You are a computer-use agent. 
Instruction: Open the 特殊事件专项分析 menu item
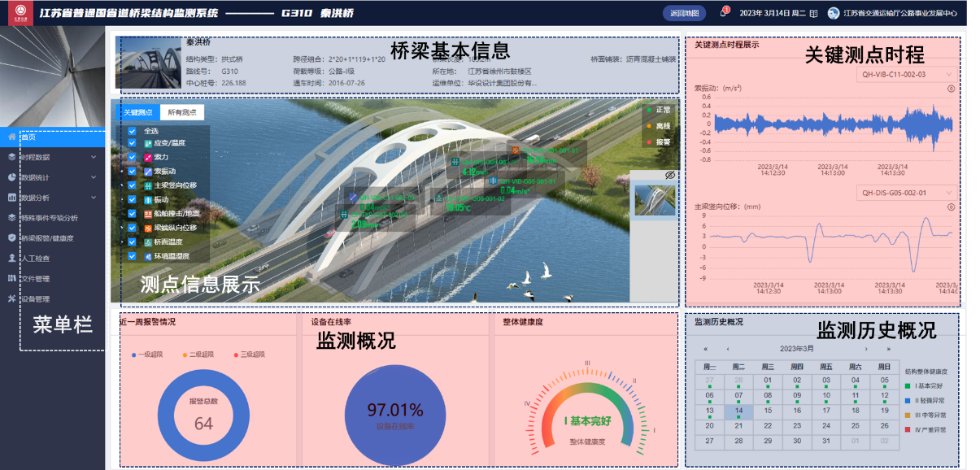(x=52, y=218)
